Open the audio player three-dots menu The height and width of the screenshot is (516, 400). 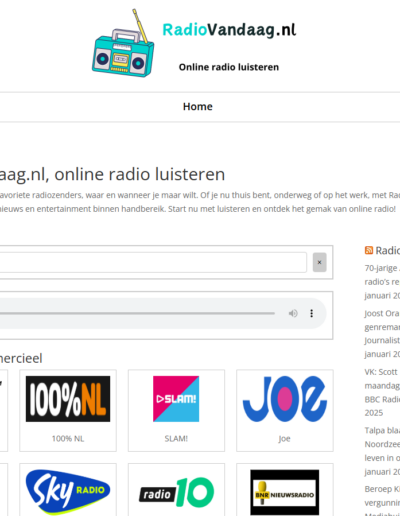click(311, 313)
